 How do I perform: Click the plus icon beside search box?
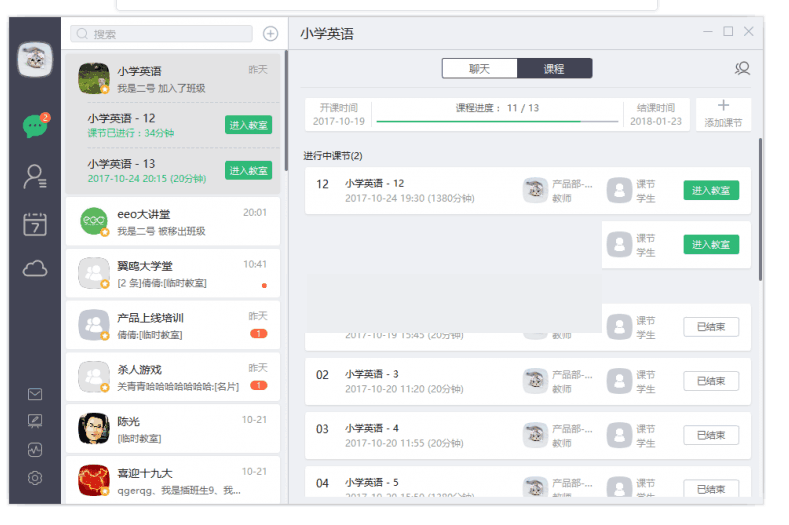(x=270, y=34)
